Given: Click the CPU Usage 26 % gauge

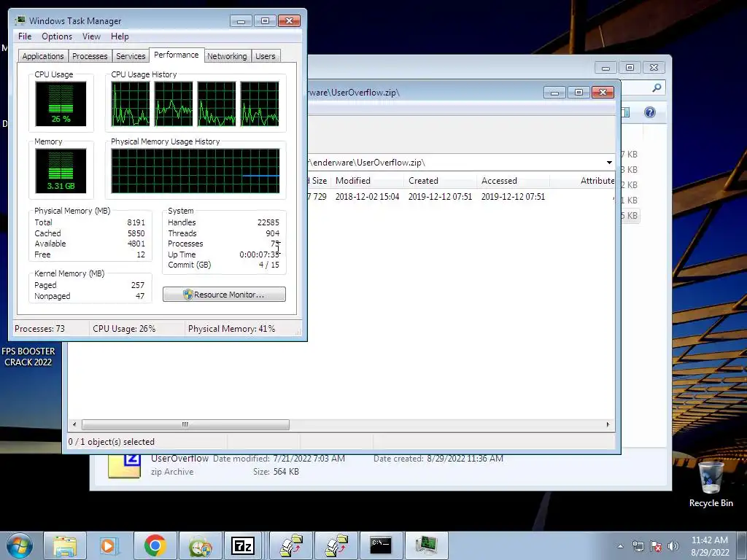Looking at the screenshot, I should pos(61,104).
